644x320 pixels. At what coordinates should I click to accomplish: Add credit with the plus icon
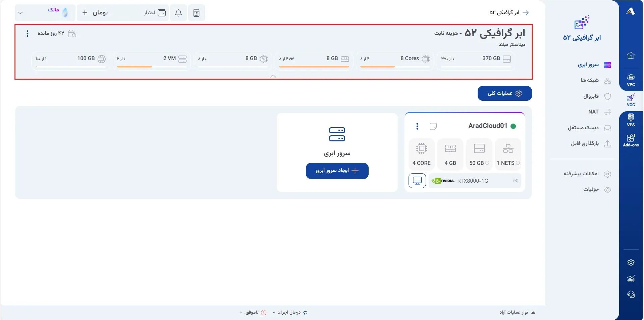(85, 13)
